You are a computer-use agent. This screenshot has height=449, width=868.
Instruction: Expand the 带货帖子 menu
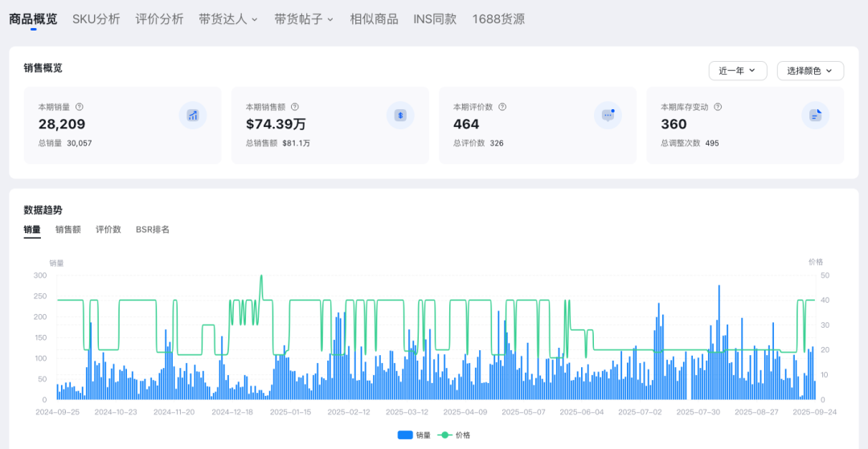pyautogui.click(x=303, y=19)
